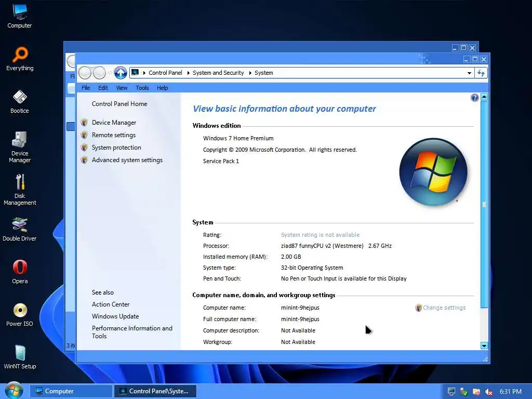Viewport: 532px width, 399px height.
Task: Click the 6:31 PM taskbar clock
Action: click(511, 392)
